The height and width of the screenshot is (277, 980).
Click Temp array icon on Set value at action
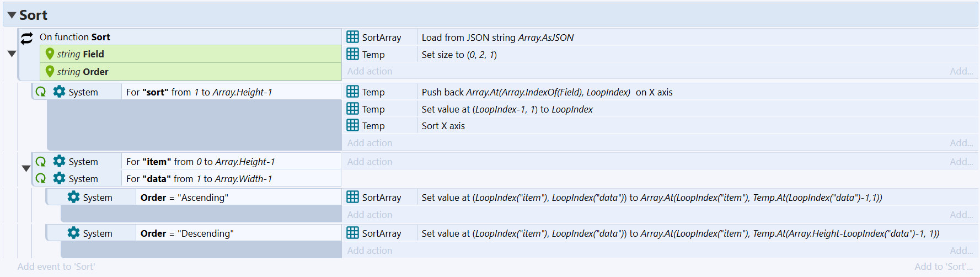tap(352, 109)
